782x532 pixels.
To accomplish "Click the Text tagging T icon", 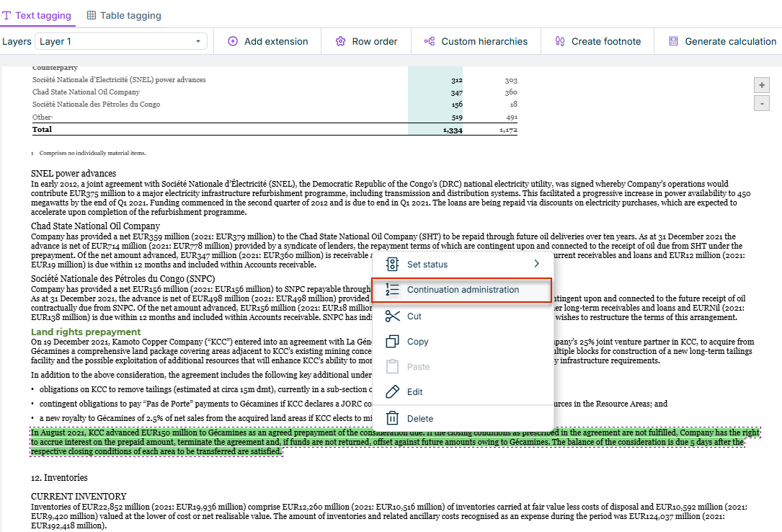I will click(x=6, y=15).
